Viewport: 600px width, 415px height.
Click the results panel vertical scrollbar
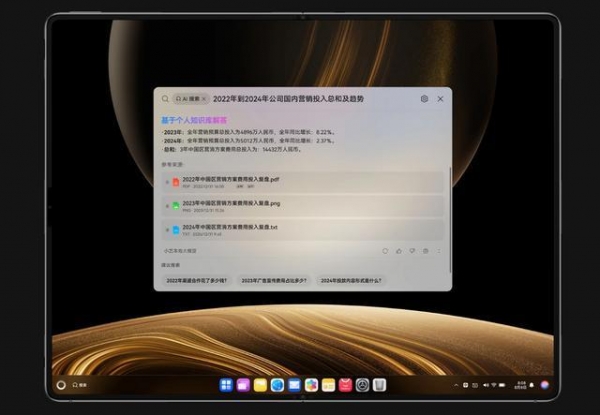pos(450,220)
